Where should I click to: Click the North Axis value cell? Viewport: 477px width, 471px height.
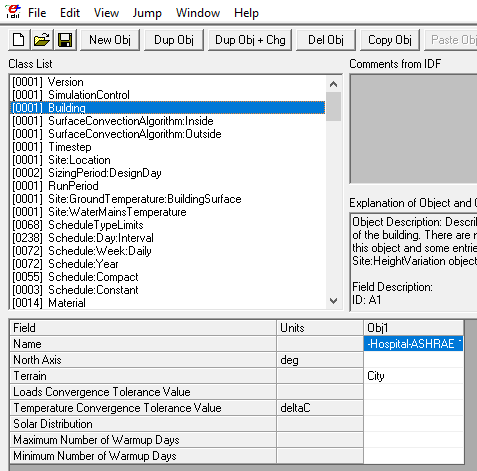413,360
